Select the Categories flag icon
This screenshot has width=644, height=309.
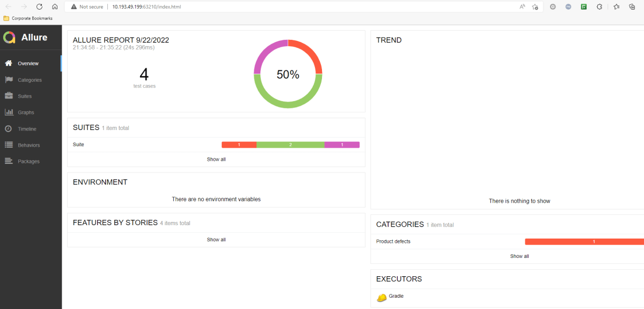pyautogui.click(x=9, y=80)
